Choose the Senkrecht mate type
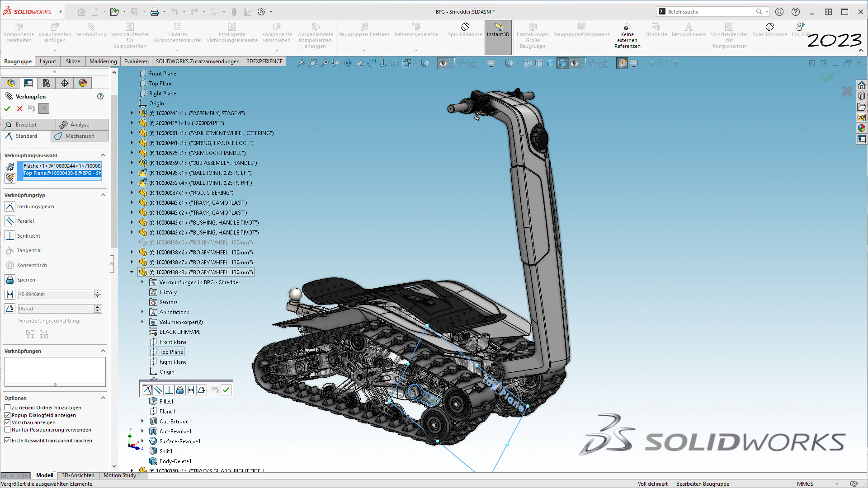The height and width of the screenshot is (488, 868). [10, 236]
